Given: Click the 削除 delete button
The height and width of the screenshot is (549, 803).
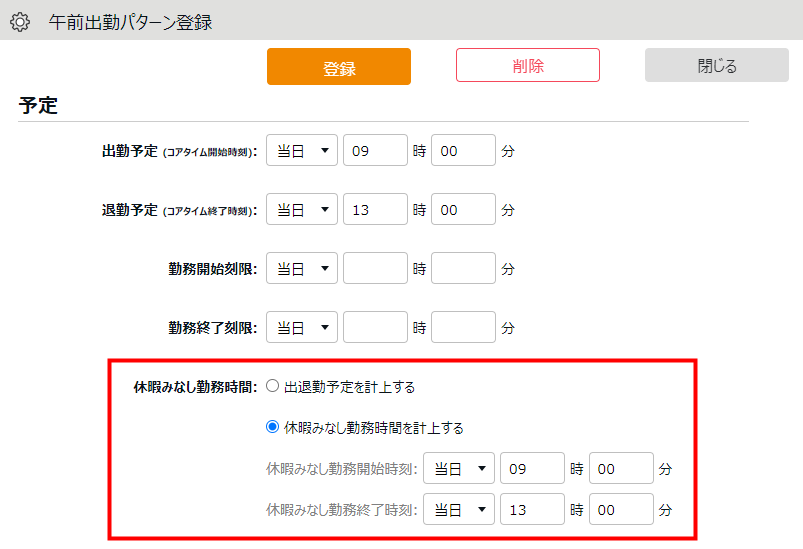Looking at the screenshot, I should 527,65.
